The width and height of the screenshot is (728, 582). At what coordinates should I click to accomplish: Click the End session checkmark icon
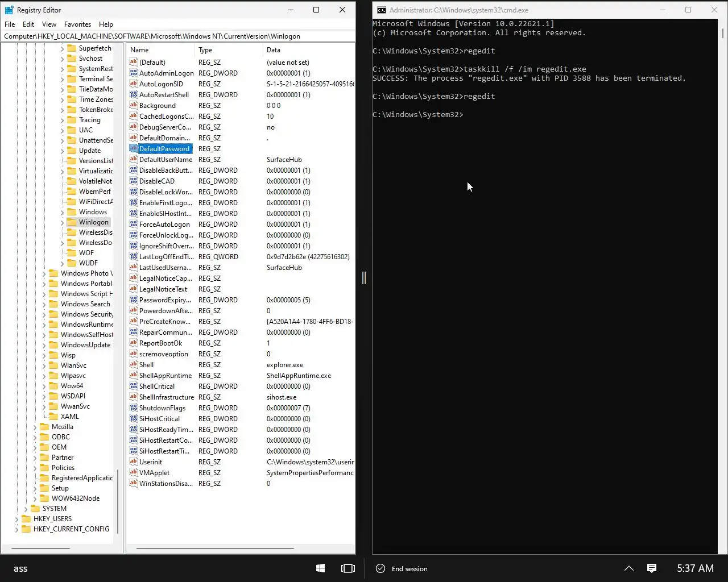pyautogui.click(x=380, y=568)
